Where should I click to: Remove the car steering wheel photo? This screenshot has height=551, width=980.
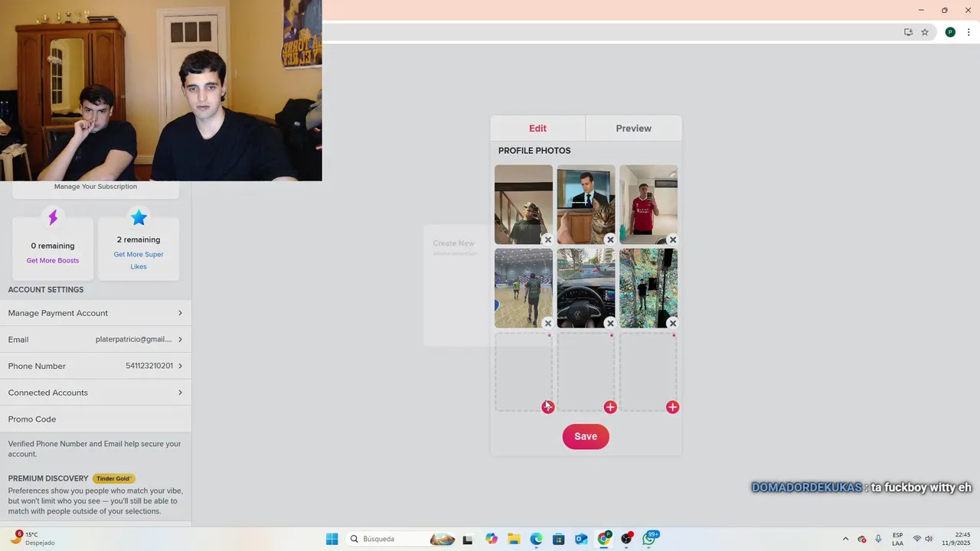click(610, 323)
